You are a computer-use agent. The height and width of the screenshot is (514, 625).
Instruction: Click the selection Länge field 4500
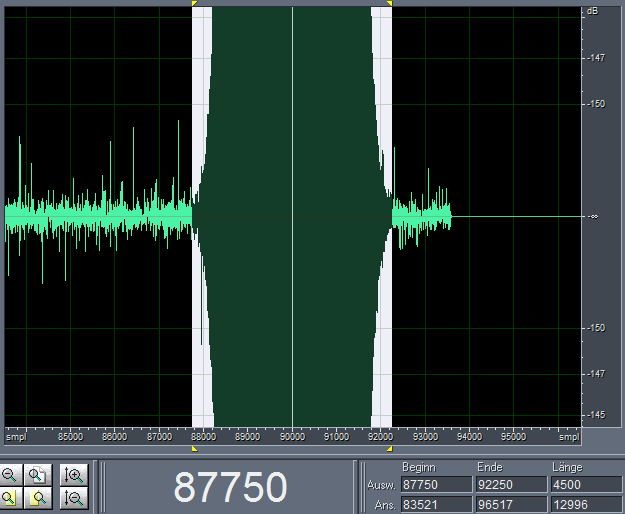(586, 485)
